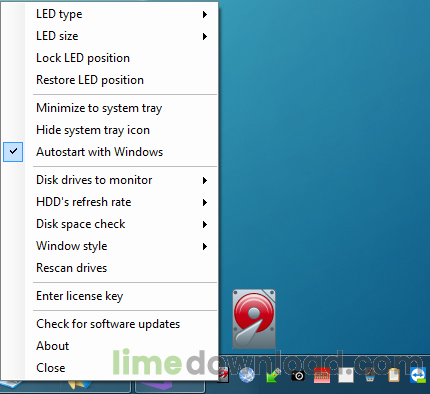This screenshot has height=394, width=430.
Task: Expand the Disk drives to monitor arrow
Action: (x=205, y=180)
